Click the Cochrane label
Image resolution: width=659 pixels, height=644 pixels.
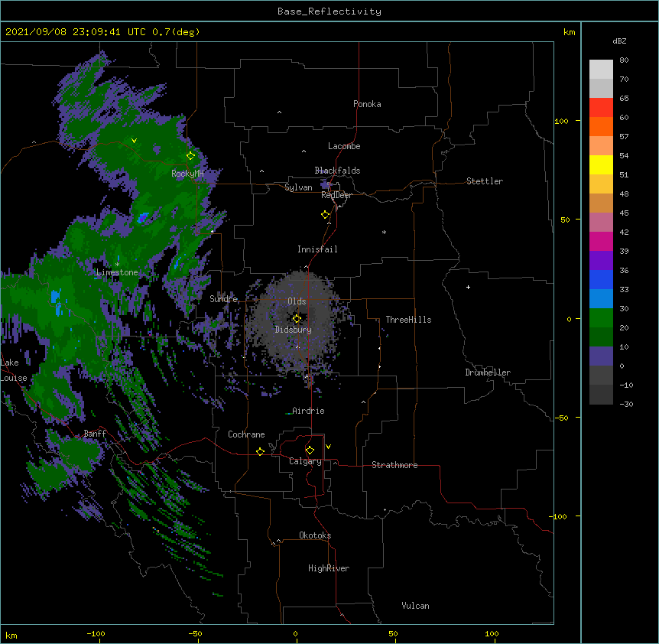(x=246, y=434)
